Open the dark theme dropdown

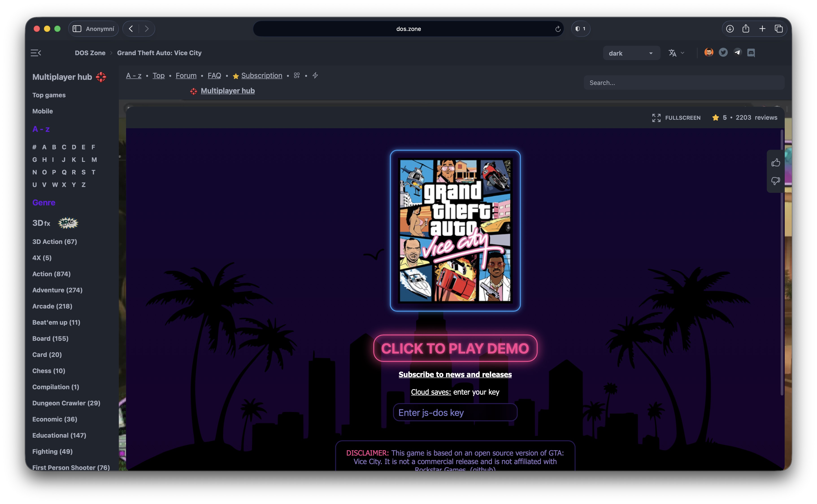coord(631,53)
